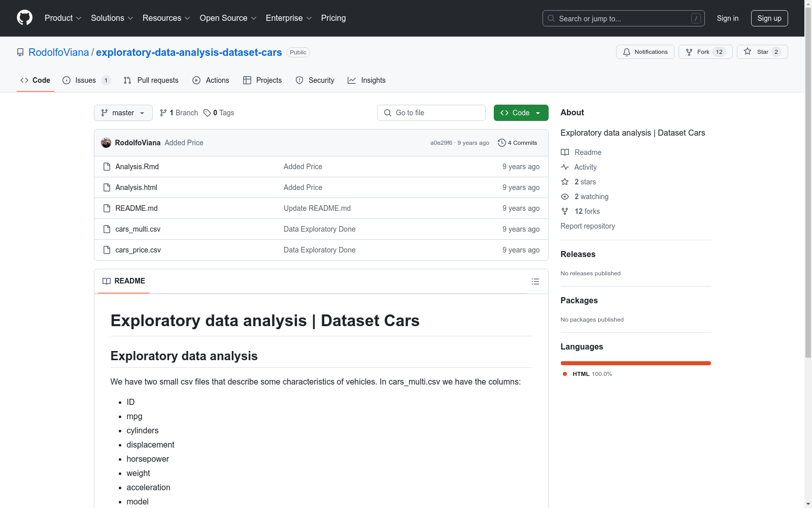Focus the Search or jump to field
The height and width of the screenshot is (508, 812).
(623, 18)
